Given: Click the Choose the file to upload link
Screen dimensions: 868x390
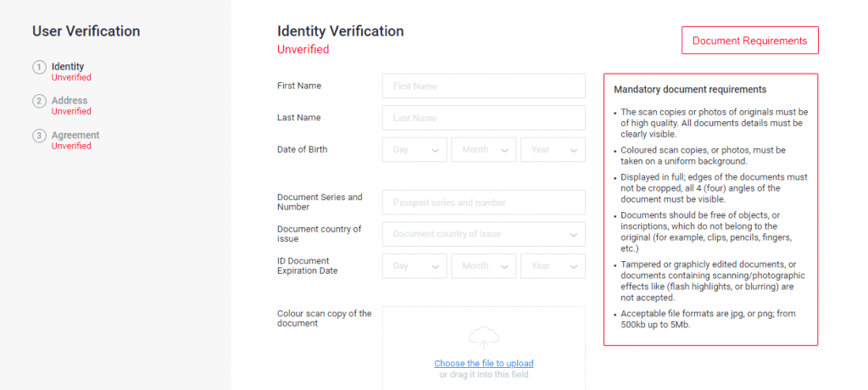Looking at the screenshot, I should coord(483,364).
